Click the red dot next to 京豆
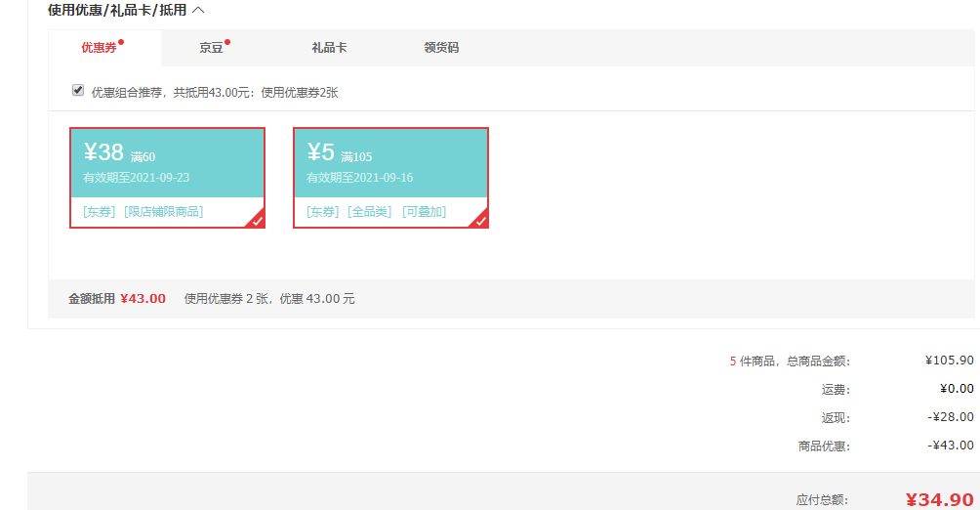 (x=227, y=43)
